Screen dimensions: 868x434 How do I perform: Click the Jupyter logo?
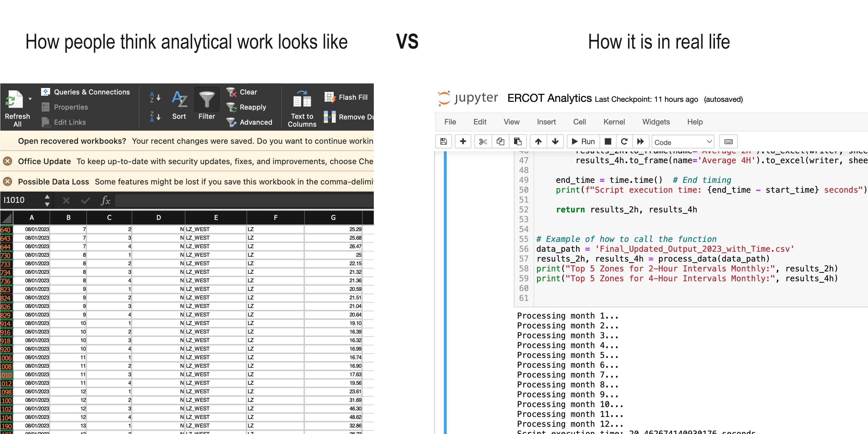(468, 98)
